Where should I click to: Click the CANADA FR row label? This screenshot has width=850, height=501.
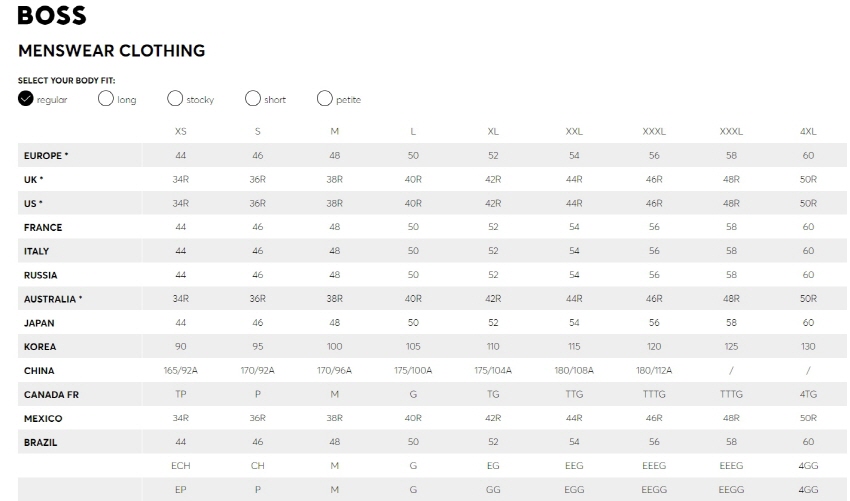pos(51,394)
